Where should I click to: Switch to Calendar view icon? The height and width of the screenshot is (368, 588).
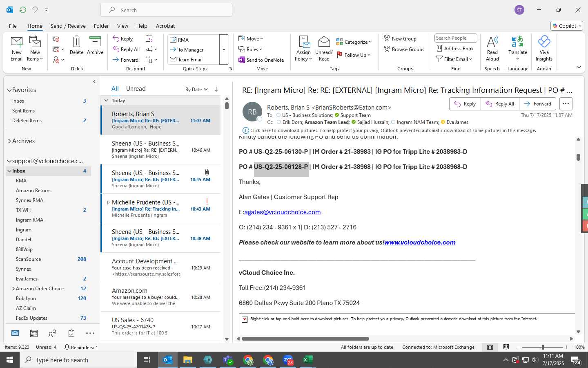tap(34, 333)
